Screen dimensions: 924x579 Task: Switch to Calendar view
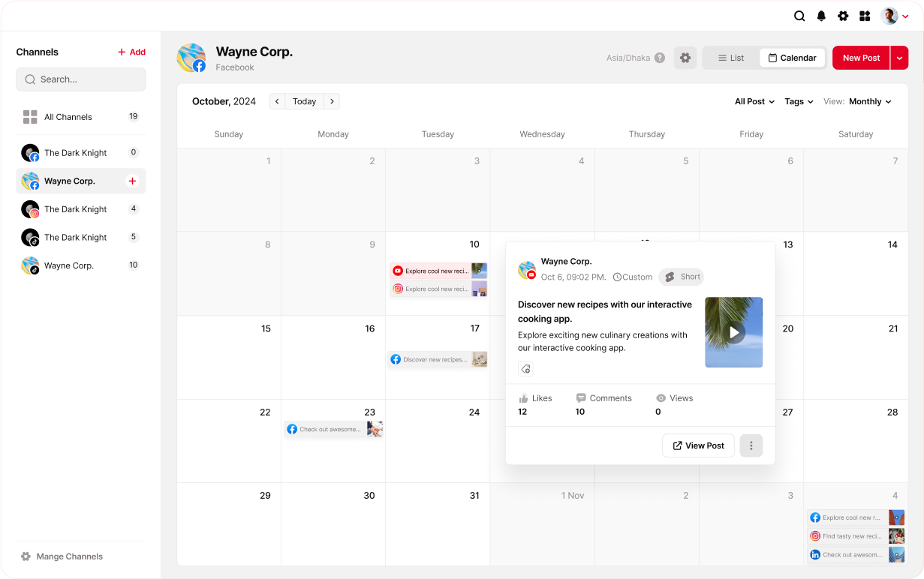[792, 58]
